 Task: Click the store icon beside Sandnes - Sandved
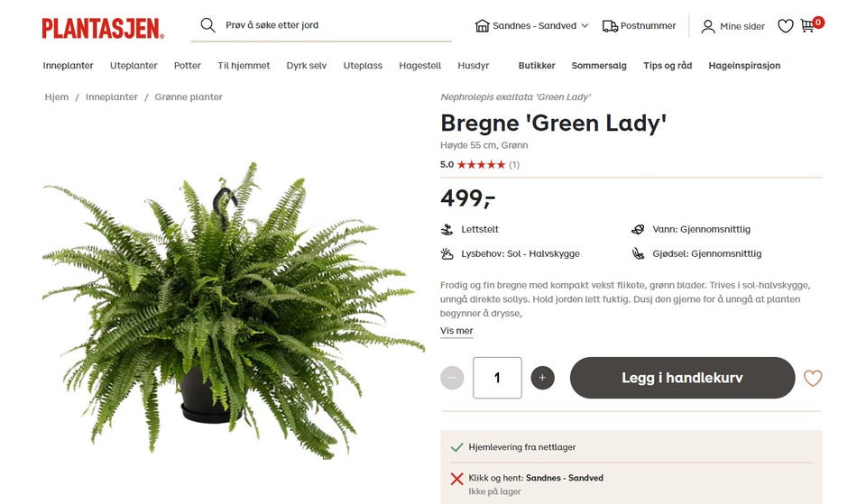[482, 25]
